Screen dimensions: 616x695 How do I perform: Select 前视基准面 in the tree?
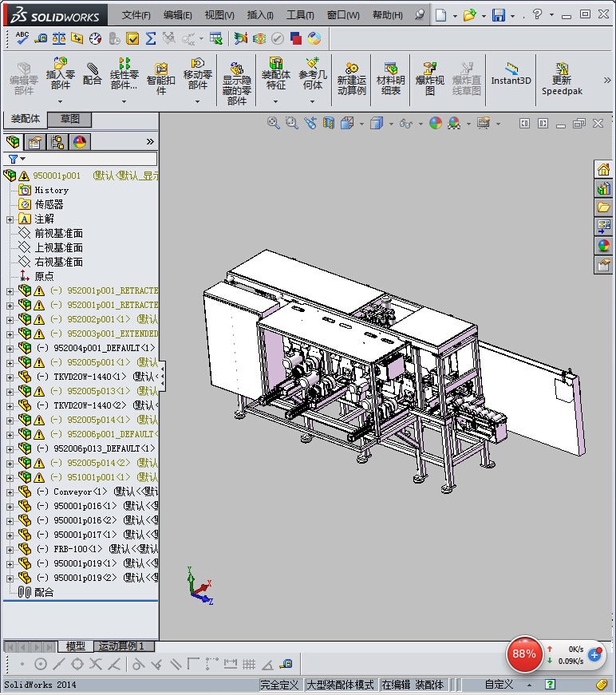click(58, 233)
